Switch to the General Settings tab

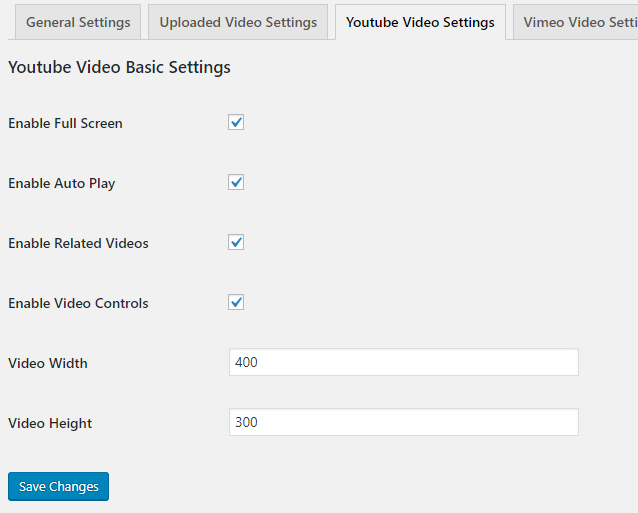pos(78,22)
